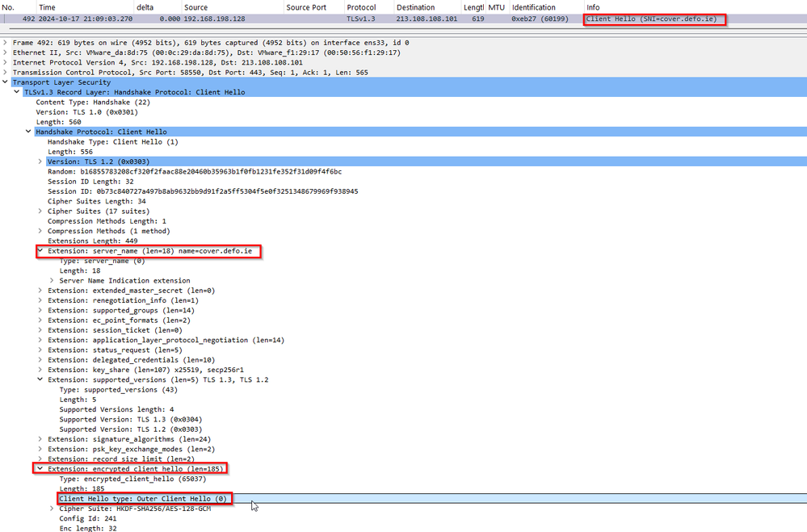
Task: Sort by the No. column header
Action: [18, 7]
